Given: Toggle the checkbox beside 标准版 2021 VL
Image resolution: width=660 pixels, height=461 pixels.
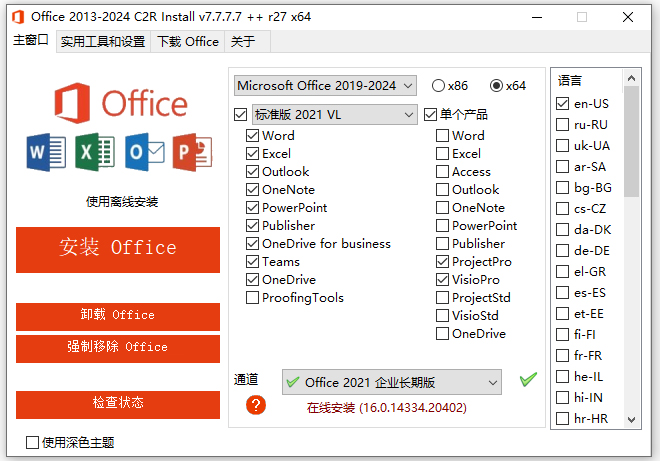Looking at the screenshot, I should 240,115.
